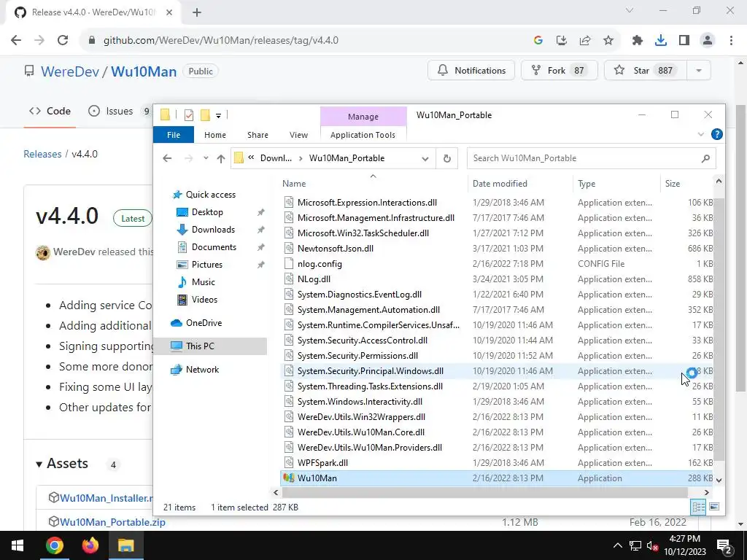Refresh the Wu10Man_Portable folder
The image size is (747, 560).
pos(447,158)
